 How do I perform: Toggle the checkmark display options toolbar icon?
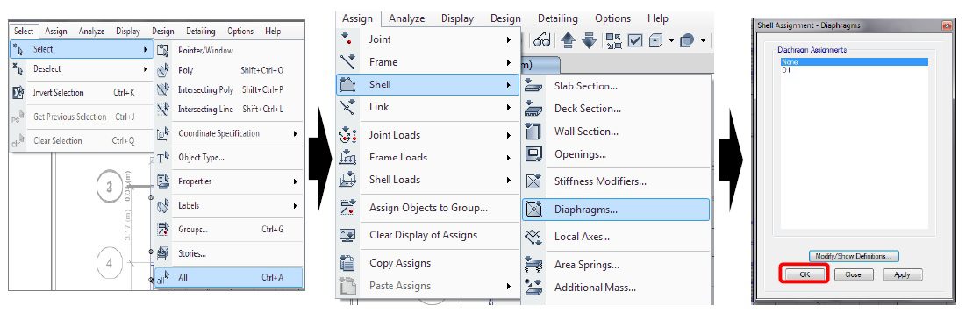point(635,40)
